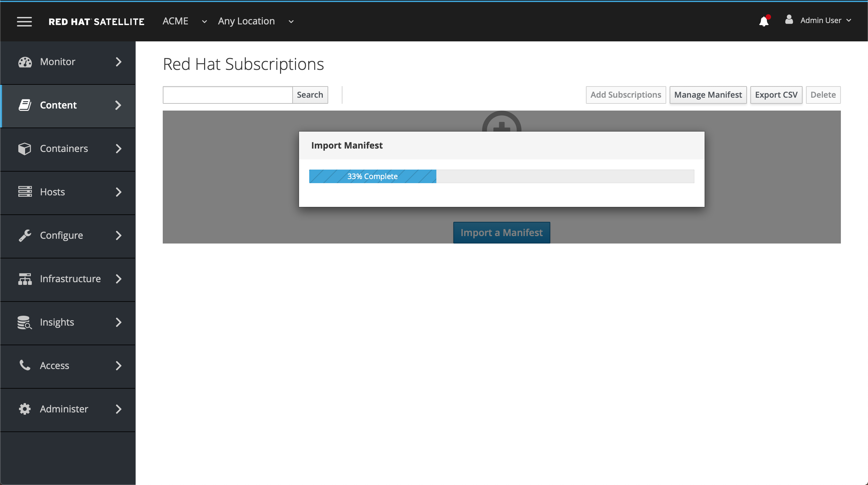Expand the Containers menu chevron

118,149
